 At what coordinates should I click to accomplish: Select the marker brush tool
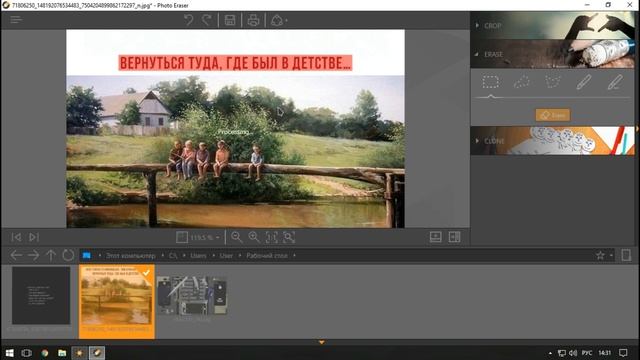pyautogui.click(x=584, y=82)
